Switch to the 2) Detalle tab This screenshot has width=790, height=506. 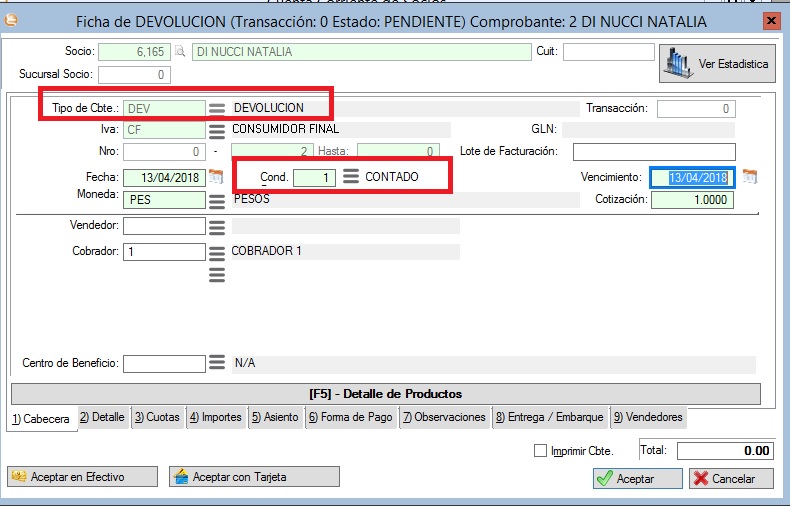pos(102,417)
